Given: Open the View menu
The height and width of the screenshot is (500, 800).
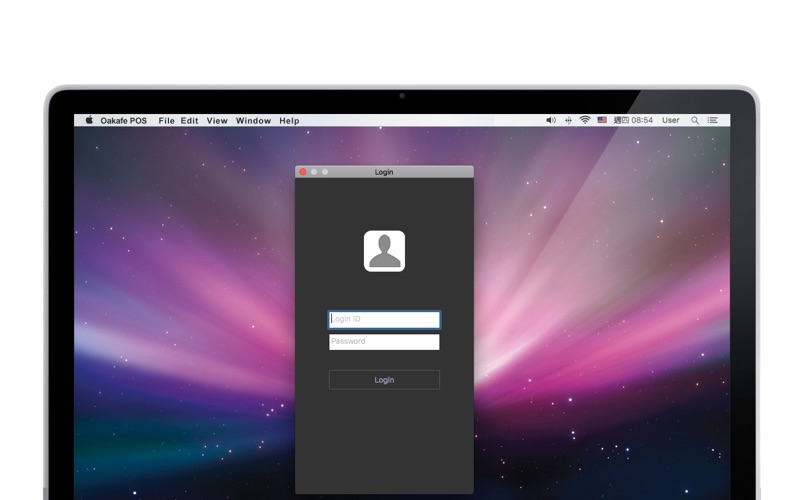Looking at the screenshot, I should tap(217, 120).
